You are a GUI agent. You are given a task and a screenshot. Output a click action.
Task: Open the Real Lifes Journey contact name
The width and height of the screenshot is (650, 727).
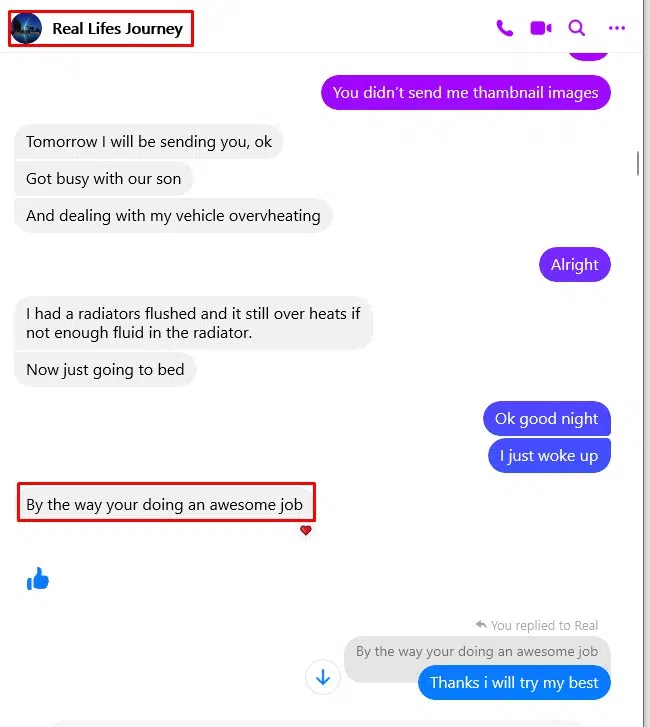pos(117,29)
